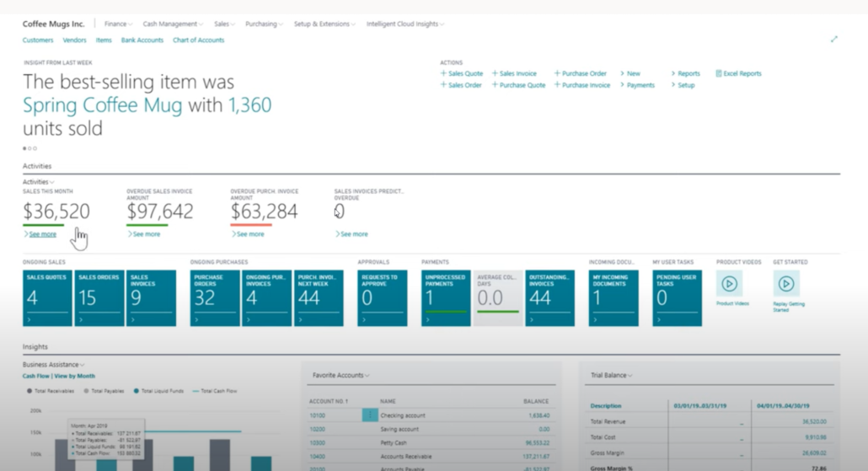Create a new Purchase Invoice
868x471 pixels.
[582, 85]
